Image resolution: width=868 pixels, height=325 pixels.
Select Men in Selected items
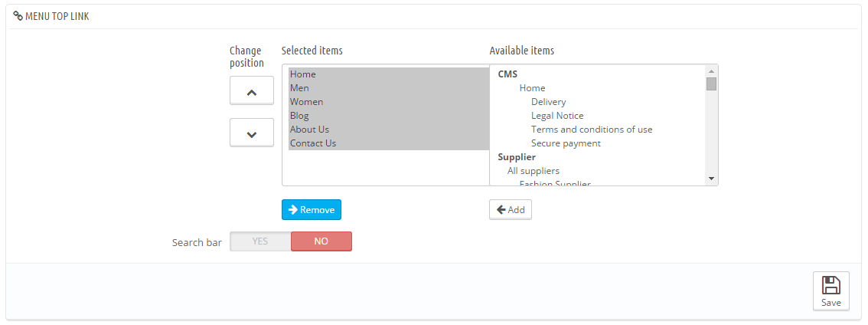tap(389, 88)
